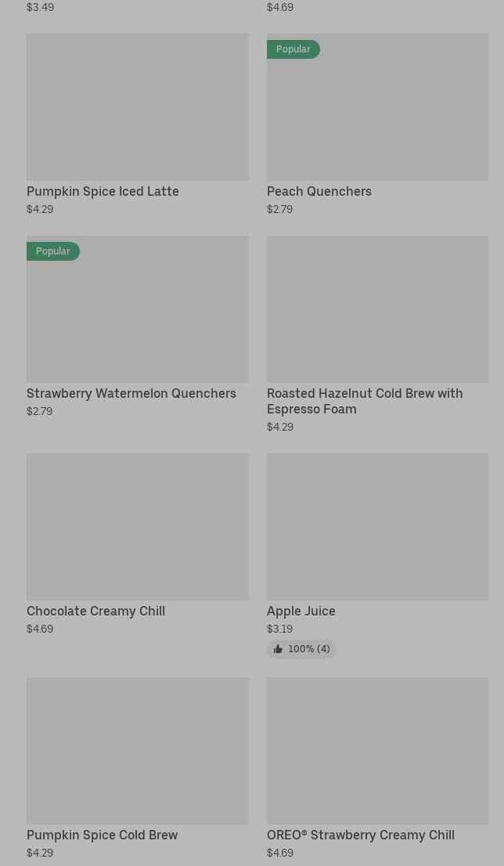Open the Apple Juice product image

pos(377,527)
